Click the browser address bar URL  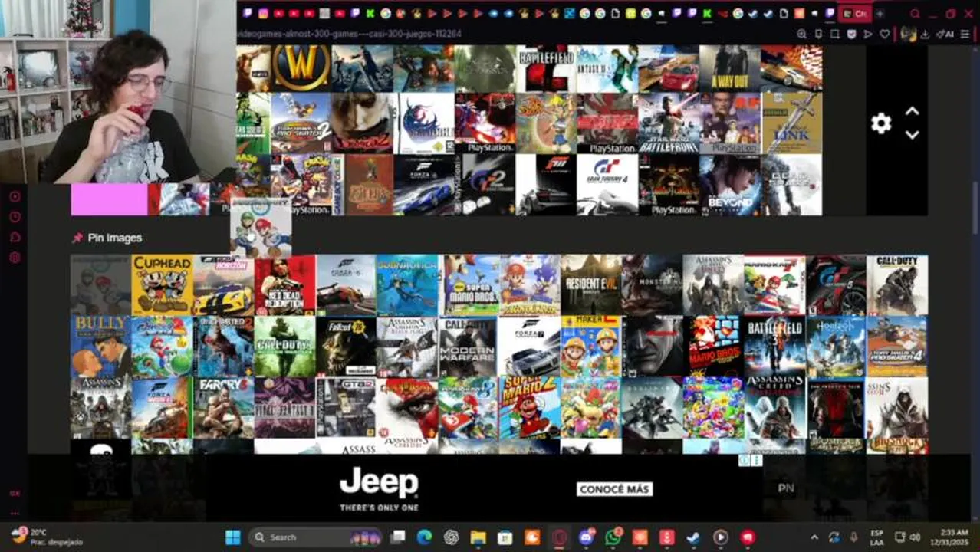pos(349,34)
